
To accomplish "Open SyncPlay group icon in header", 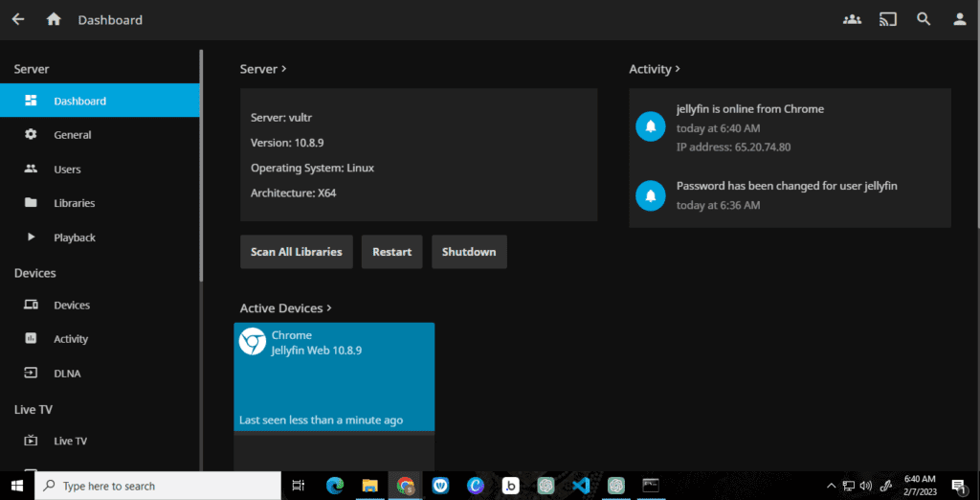I will 852,19.
